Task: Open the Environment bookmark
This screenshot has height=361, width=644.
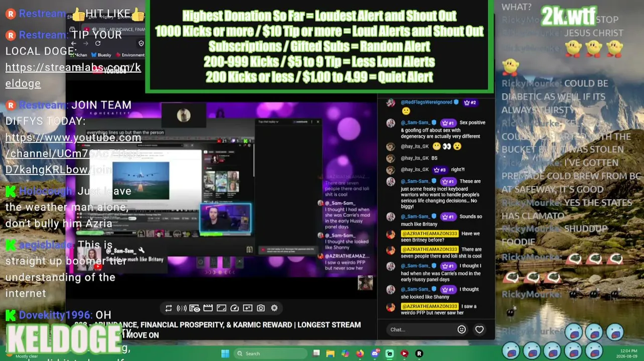Action: [130, 55]
